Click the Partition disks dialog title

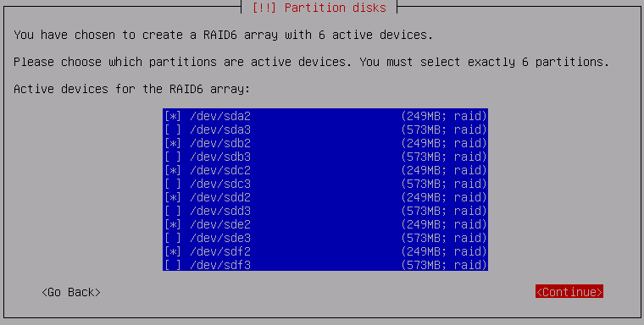click(319, 8)
